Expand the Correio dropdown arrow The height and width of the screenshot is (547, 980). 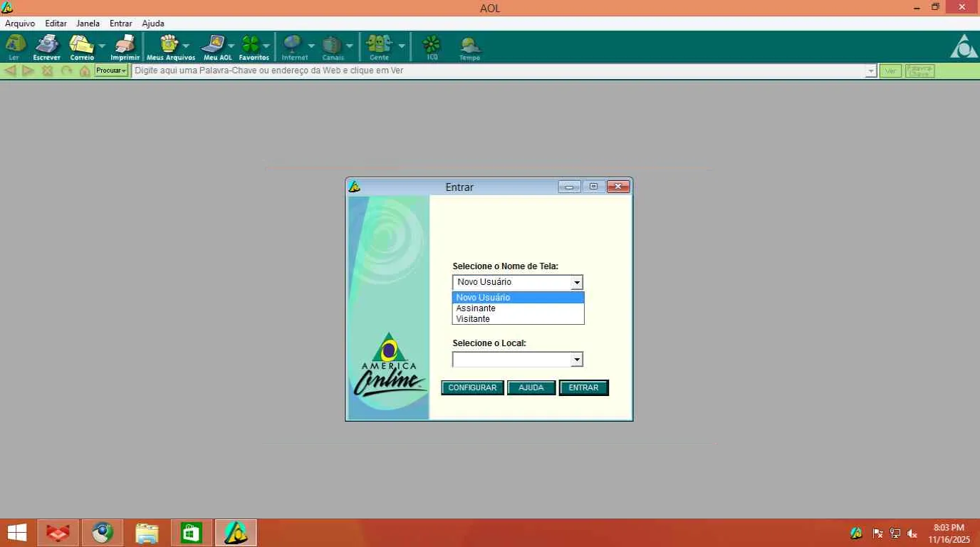pos(102,46)
